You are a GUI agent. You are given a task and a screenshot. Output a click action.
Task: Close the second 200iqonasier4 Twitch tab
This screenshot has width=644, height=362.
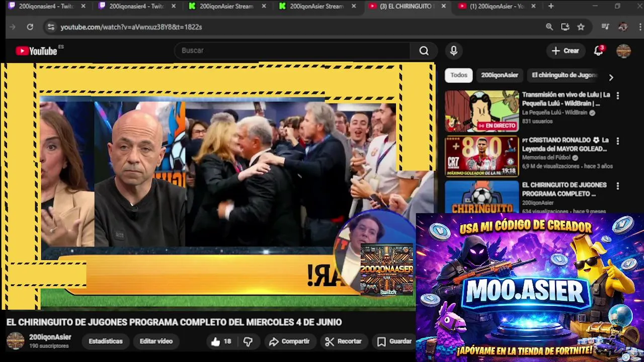[x=174, y=6]
